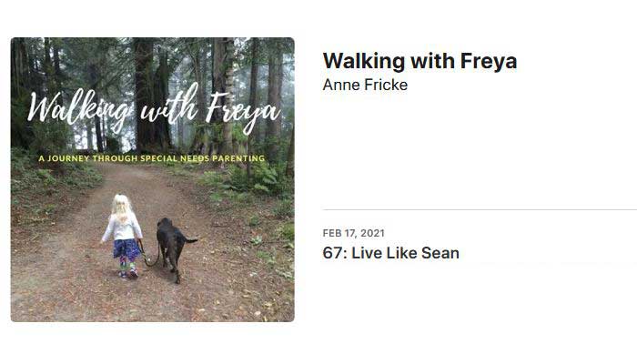Click the divider line above the episode

point(480,210)
